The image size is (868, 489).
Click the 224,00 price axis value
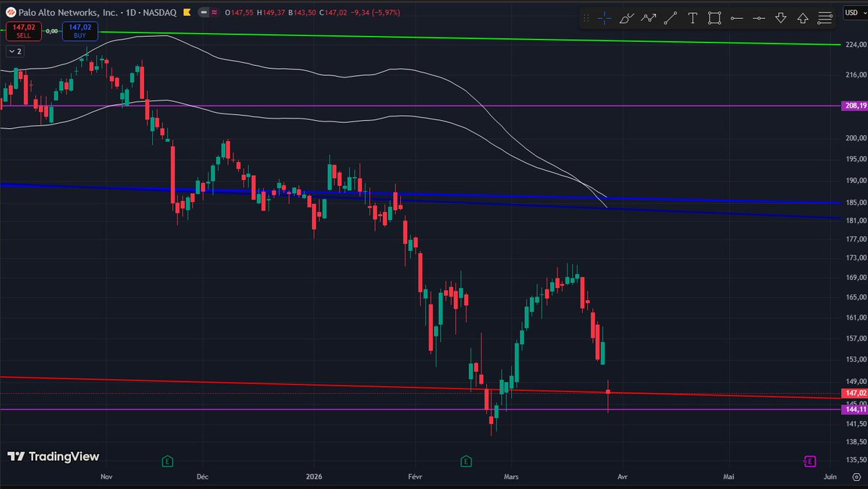click(x=856, y=45)
